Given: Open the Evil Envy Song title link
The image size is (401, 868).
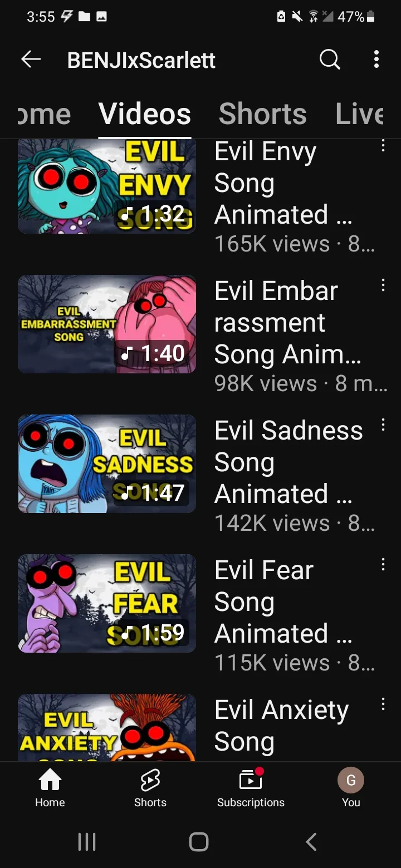Looking at the screenshot, I should [x=283, y=184].
